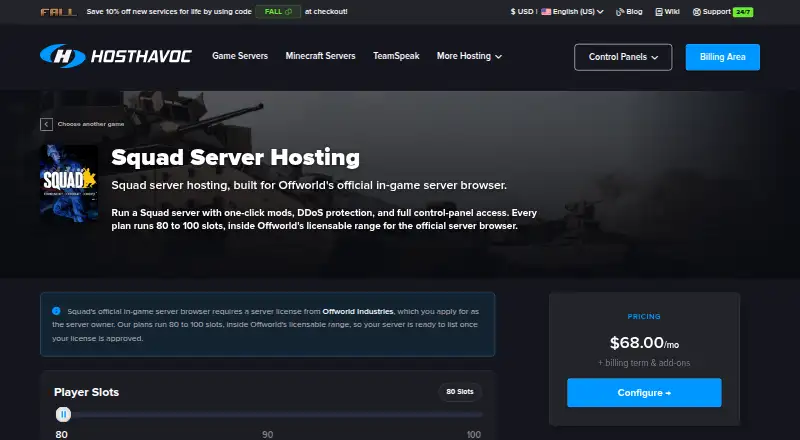The image size is (800, 440).
Task: Click the PRICING label
Action: pos(644,316)
